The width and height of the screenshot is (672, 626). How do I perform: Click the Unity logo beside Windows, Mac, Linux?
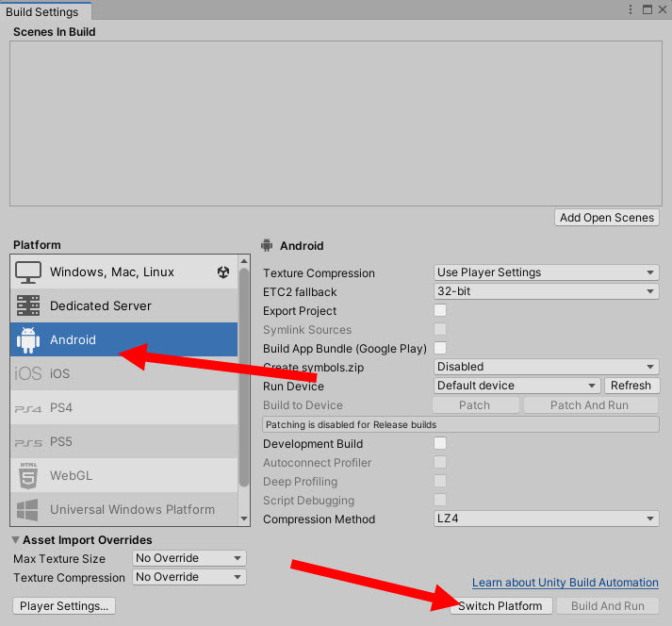[x=223, y=272]
